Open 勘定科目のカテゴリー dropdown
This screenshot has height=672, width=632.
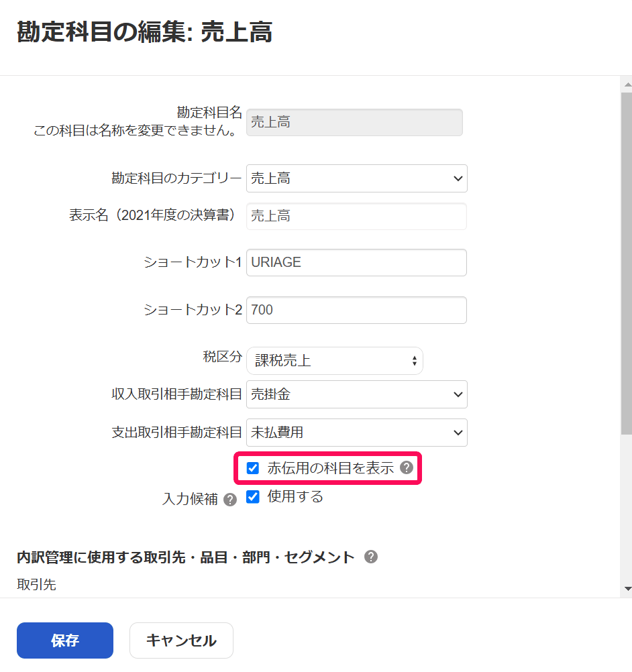(x=357, y=178)
